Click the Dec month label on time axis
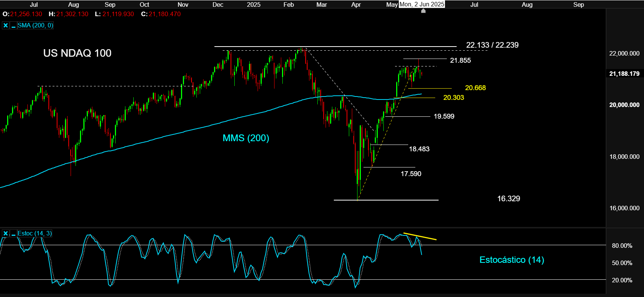 tap(218, 5)
